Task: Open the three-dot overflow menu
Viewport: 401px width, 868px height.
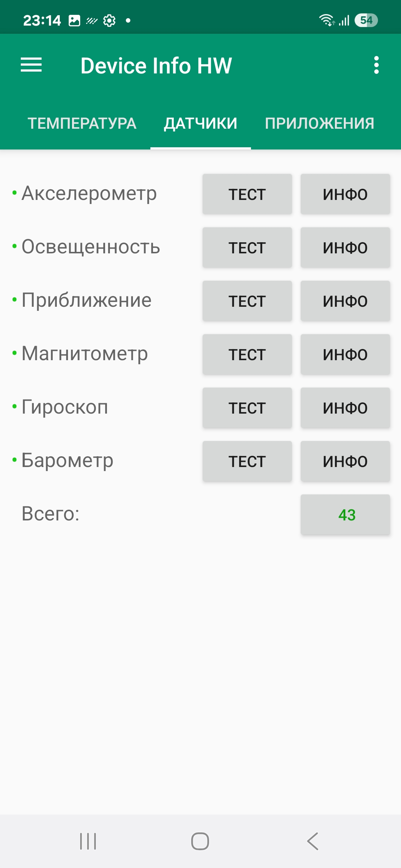Action: [x=376, y=65]
